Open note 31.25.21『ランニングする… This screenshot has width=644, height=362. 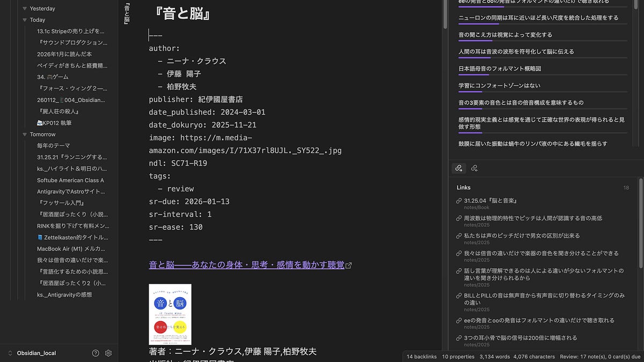71,157
